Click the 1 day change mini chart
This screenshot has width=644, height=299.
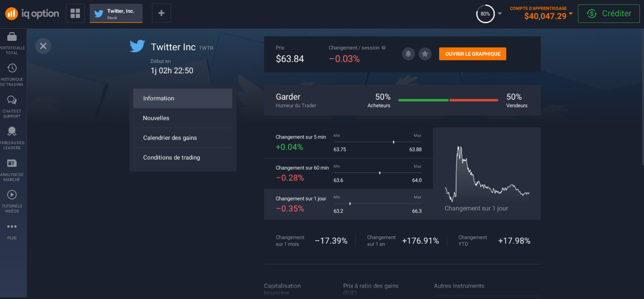tap(487, 174)
